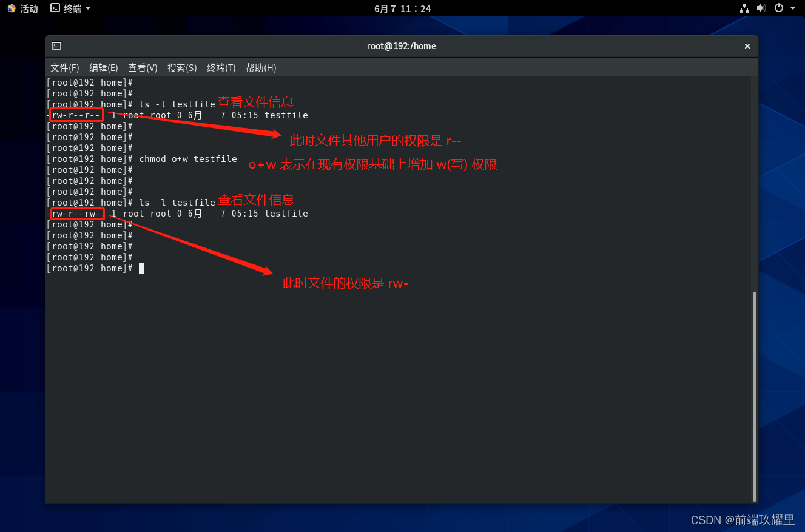Open the 搜索(S) menu

click(x=182, y=68)
